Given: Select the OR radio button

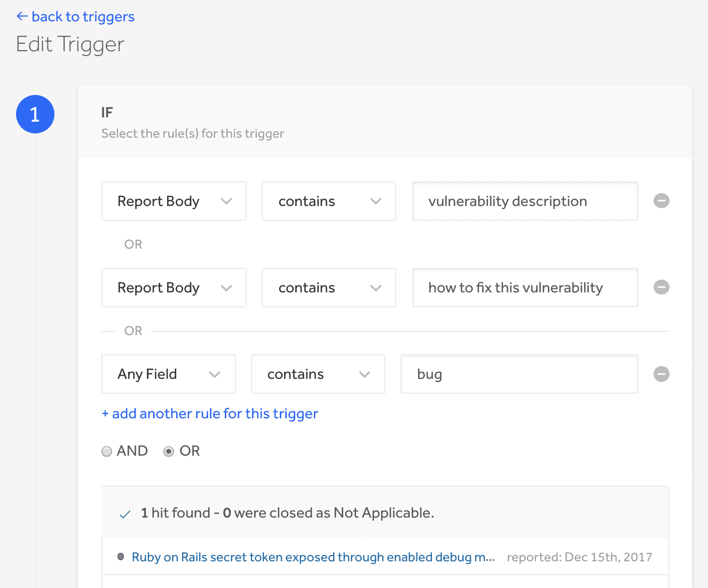Looking at the screenshot, I should pos(169,451).
